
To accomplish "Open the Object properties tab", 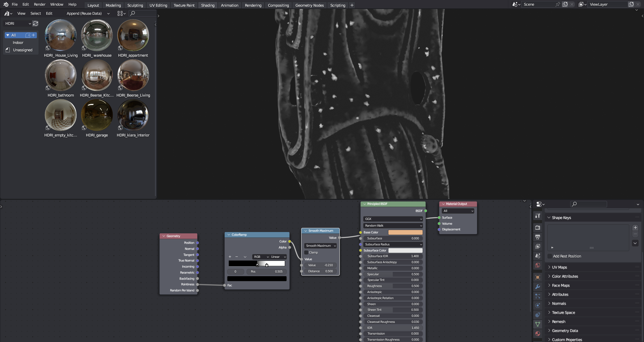I will (538, 277).
